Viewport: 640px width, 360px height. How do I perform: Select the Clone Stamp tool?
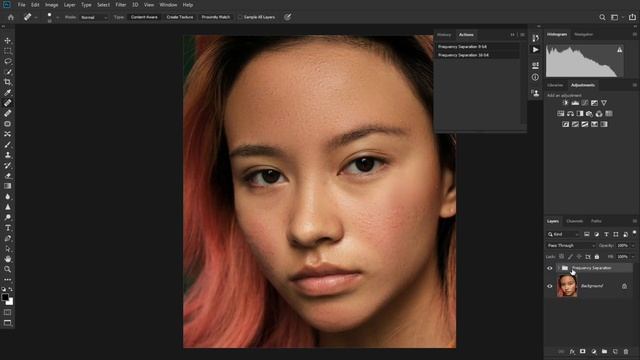click(7, 155)
